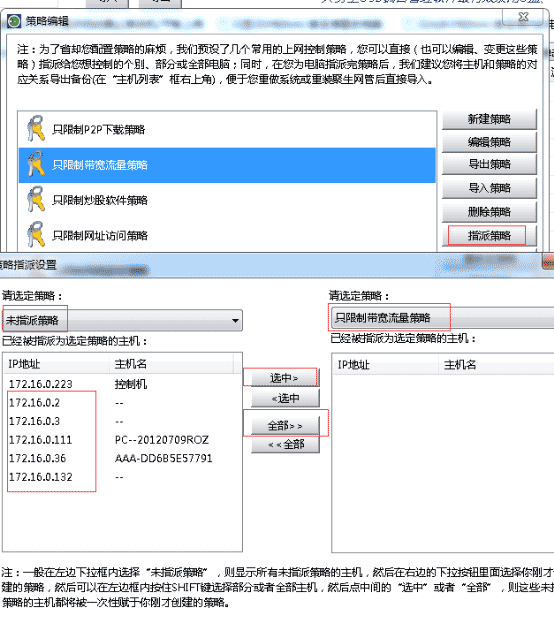Open the 只限制带宽流量策略 dropdown on the right
The image size is (554, 623).
[x=442, y=318]
